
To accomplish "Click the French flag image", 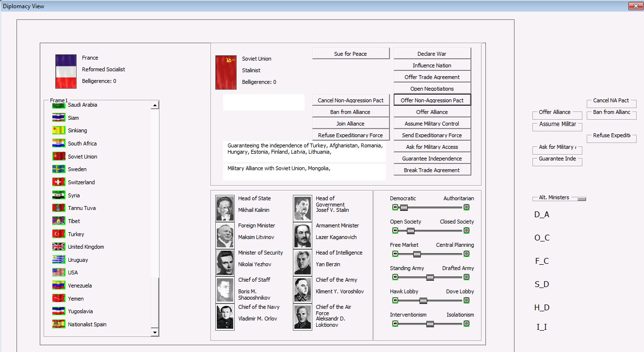I will (x=66, y=71).
